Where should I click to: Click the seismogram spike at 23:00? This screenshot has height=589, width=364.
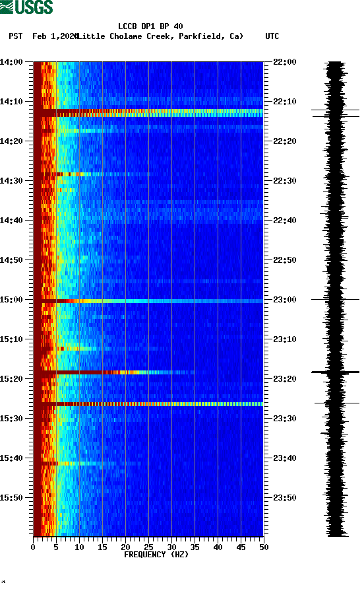click(x=335, y=299)
